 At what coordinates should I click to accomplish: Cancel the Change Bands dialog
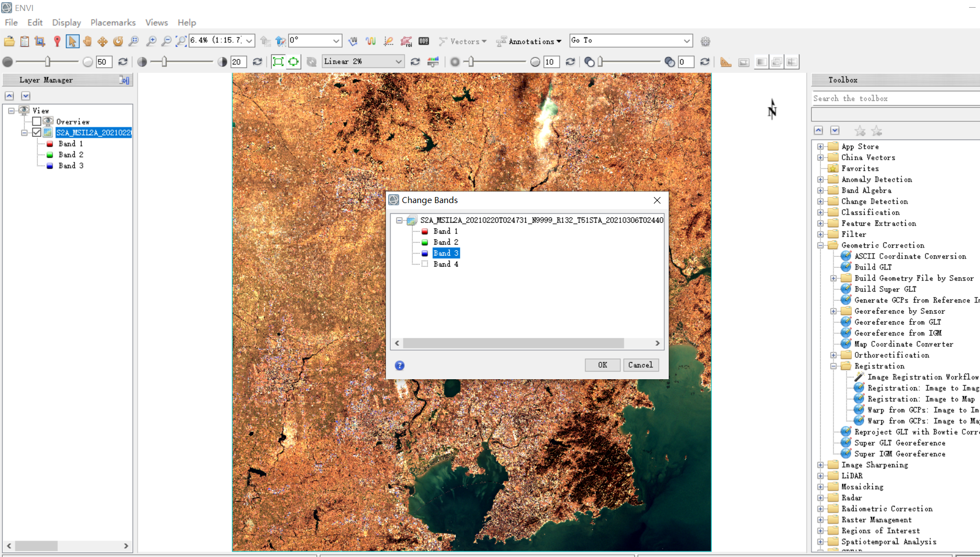pyautogui.click(x=641, y=365)
